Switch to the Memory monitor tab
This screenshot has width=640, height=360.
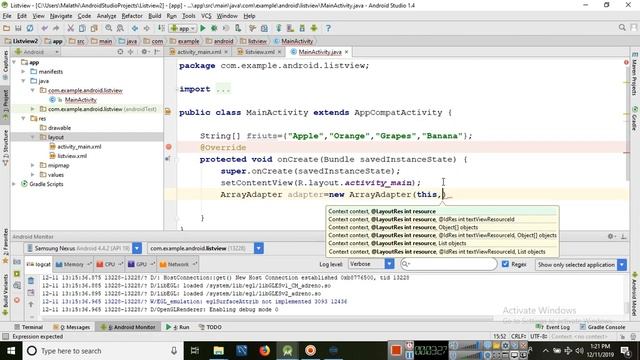[x=73, y=264]
